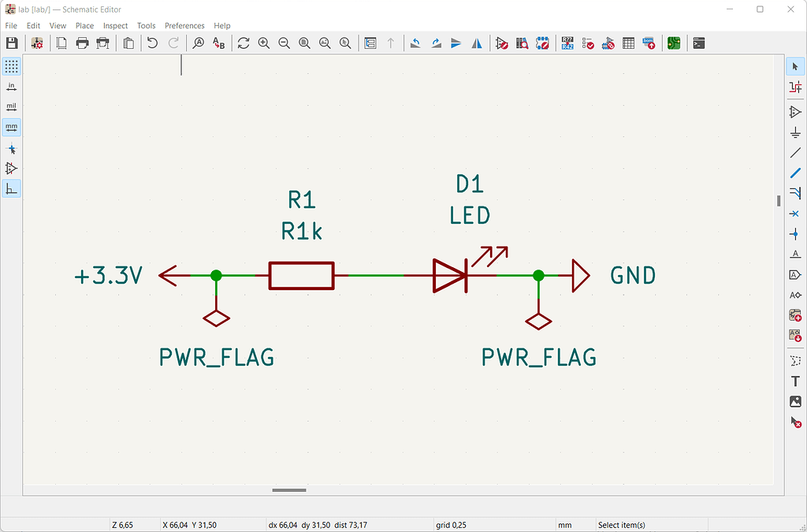
Task: Open the Inspect menu
Action: click(x=115, y=25)
